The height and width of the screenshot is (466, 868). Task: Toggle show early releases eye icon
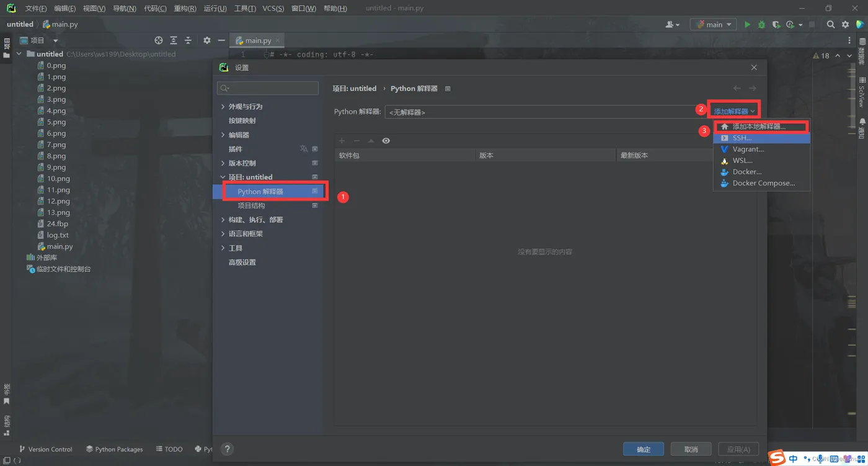pyautogui.click(x=386, y=141)
